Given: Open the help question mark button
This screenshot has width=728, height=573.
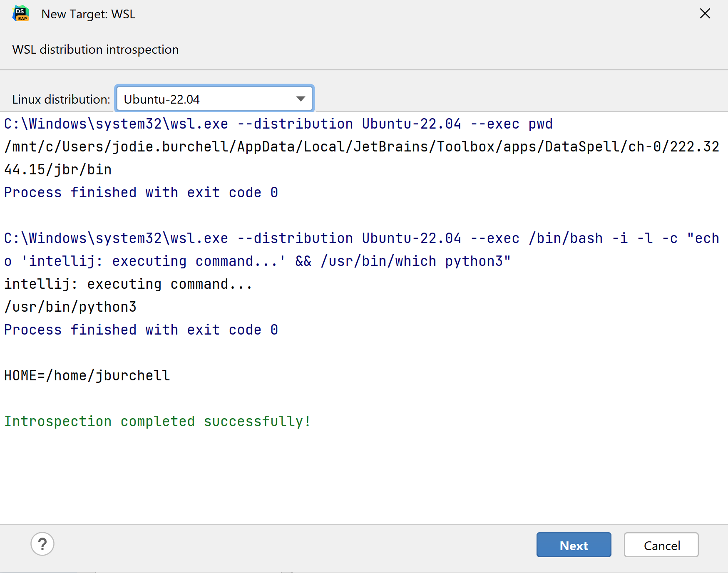Looking at the screenshot, I should tap(42, 544).
